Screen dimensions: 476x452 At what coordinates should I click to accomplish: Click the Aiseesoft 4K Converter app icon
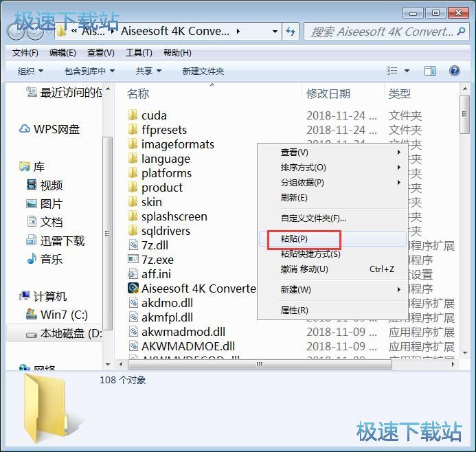point(133,288)
